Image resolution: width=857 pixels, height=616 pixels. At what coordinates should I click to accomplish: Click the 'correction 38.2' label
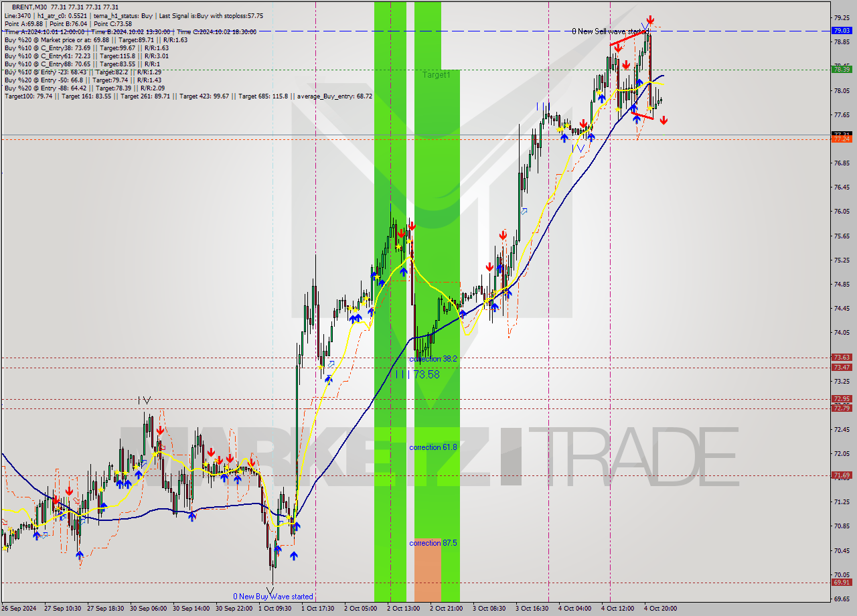point(433,359)
